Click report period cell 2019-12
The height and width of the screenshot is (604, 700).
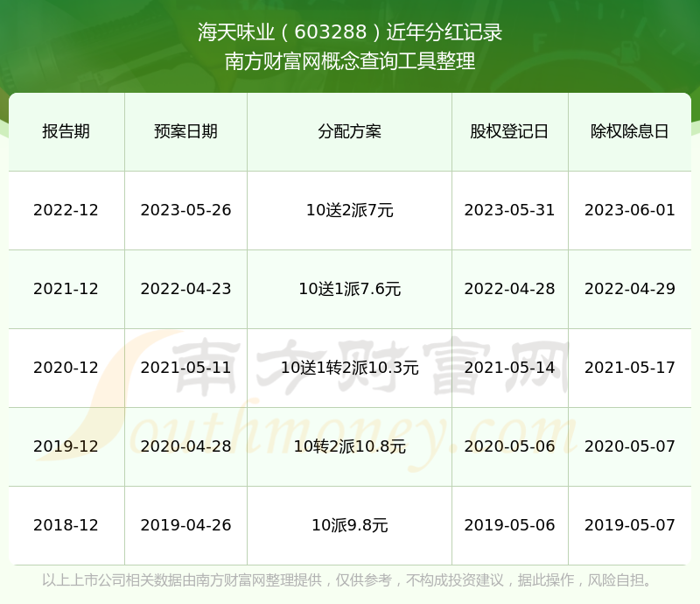coord(66,446)
